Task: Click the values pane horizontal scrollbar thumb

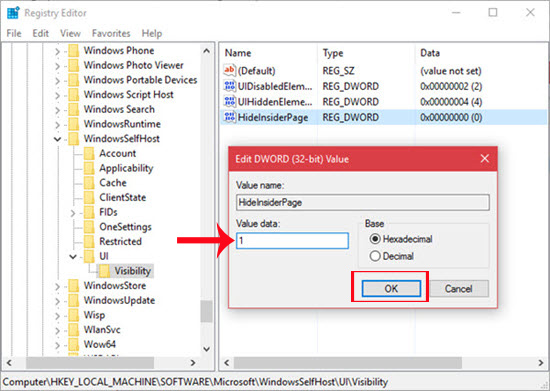Action: tap(348, 363)
